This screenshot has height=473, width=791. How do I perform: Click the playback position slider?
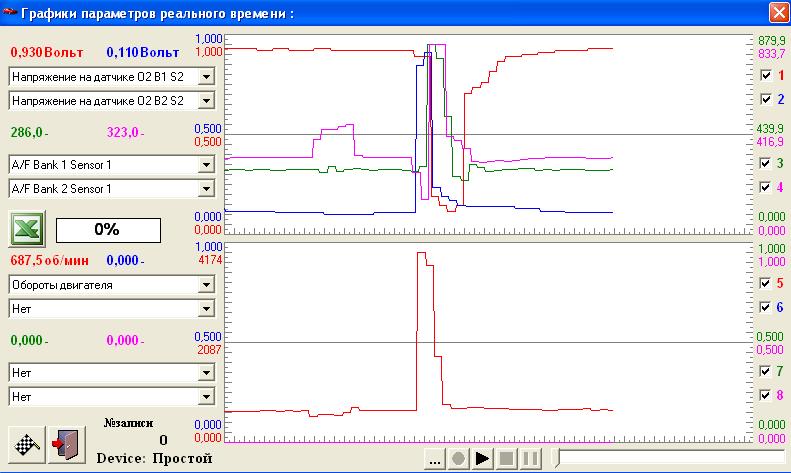pyautogui.click(x=670, y=459)
